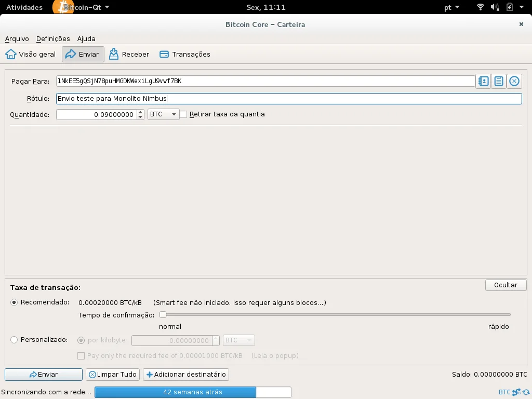Click the Tempo de confirmação slider handle
This screenshot has width=532, height=399.
point(163,314)
